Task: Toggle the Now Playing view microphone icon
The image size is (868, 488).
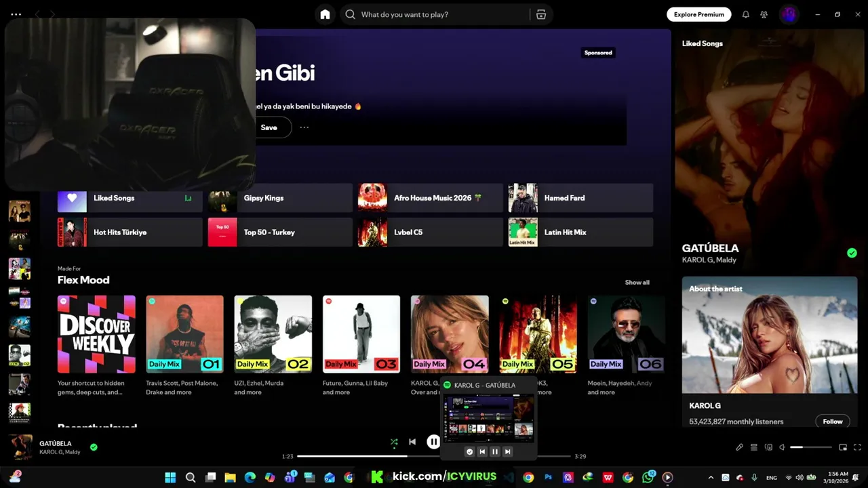Action: click(x=740, y=447)
